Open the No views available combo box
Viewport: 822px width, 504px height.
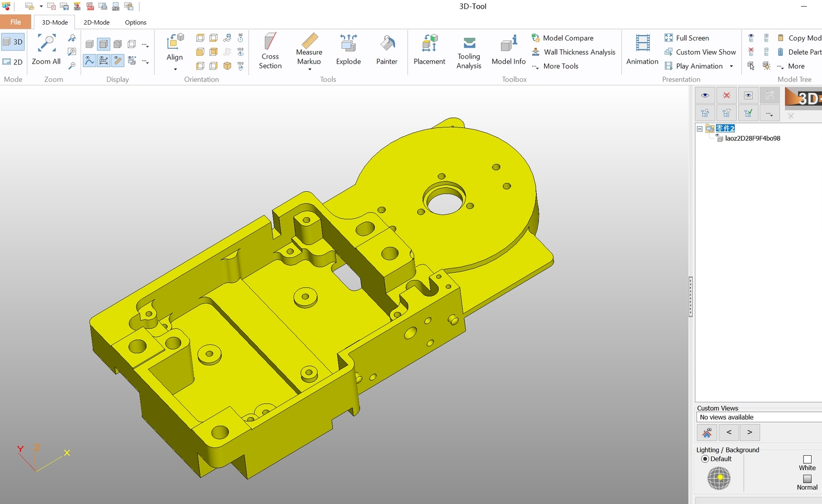(759, 417)
